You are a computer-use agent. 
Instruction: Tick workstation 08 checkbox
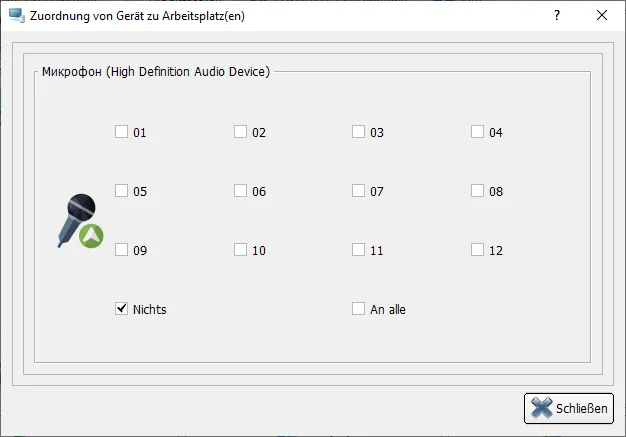click(478, 190)
